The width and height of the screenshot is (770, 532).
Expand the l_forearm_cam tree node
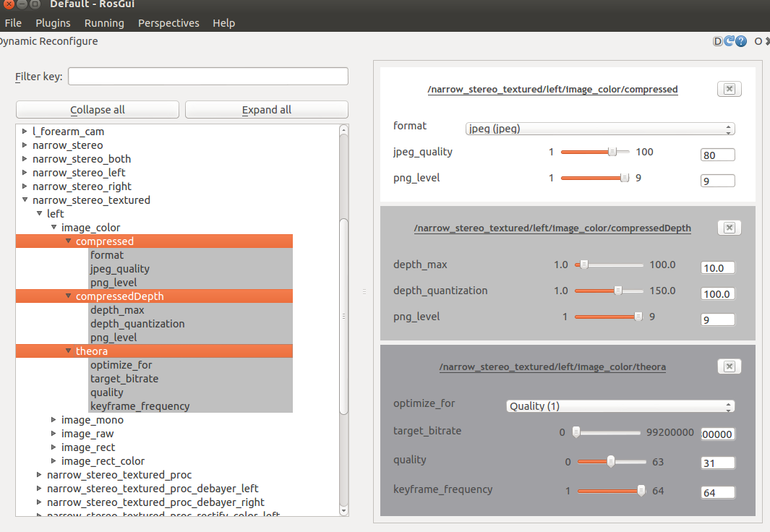coord(25,132)
